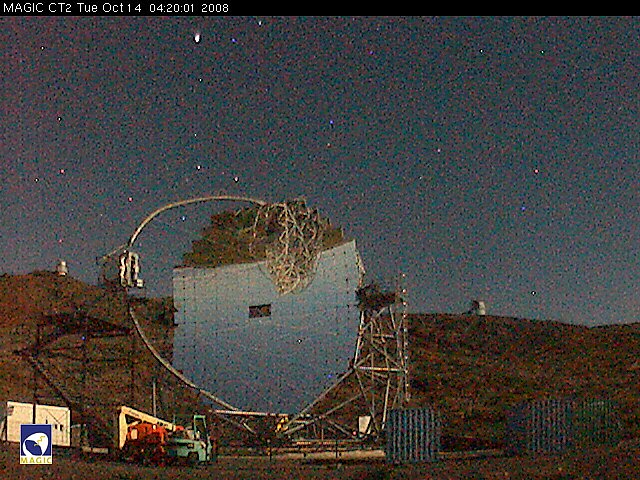This screenshot has width=640, height=480.
Task: Click the MAGIC logo in the corner
Action: [x=35, y=443]
